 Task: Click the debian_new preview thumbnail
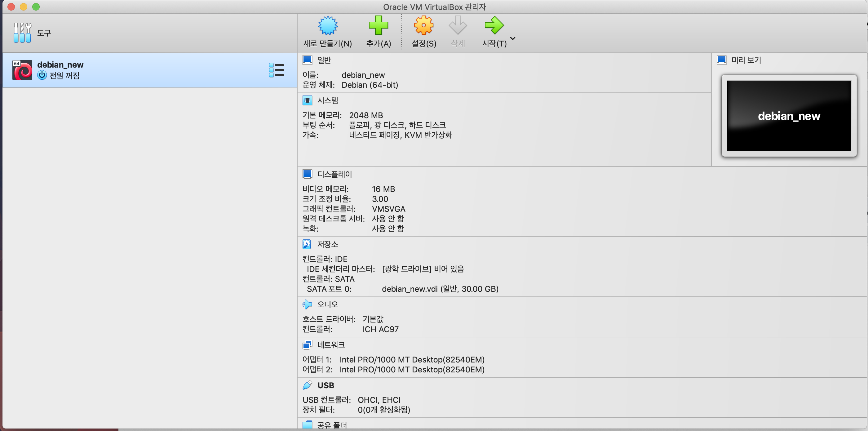tap(789, 116)
